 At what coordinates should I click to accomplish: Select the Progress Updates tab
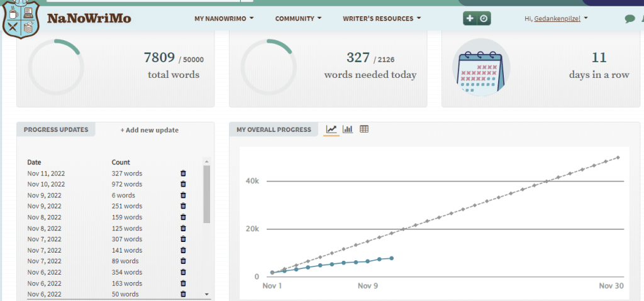(56, 129)
